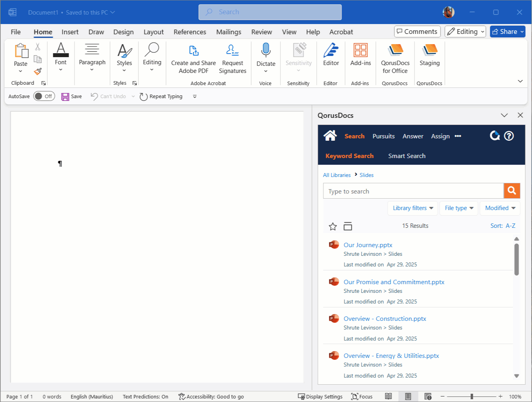Open Add-ins gallery
The width and height of the screenshot is (532, 402).
point(360,54)
